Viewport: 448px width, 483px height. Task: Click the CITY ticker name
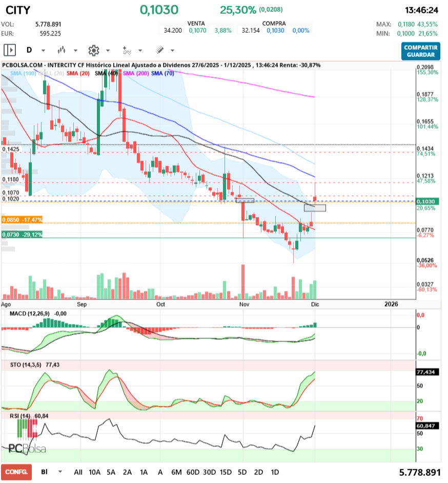coord(18,10)
